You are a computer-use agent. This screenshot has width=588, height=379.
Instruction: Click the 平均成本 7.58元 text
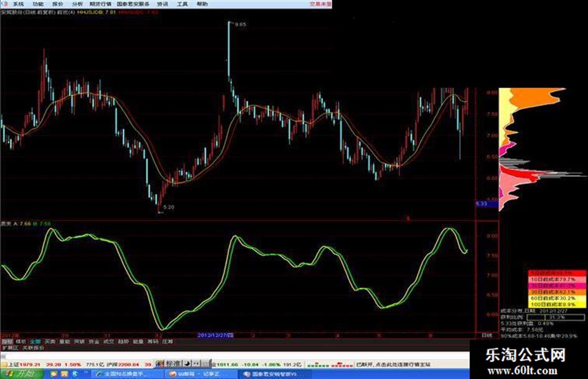tap(522, 329)
